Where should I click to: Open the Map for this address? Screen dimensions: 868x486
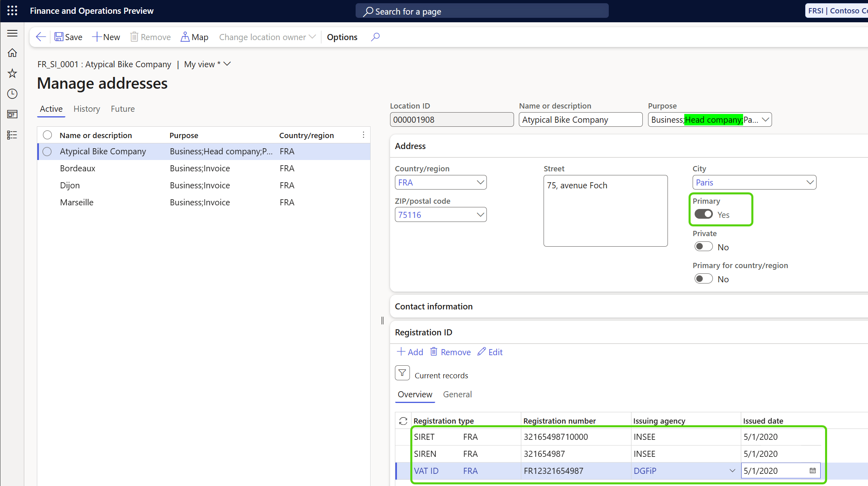tap(194, 37)
